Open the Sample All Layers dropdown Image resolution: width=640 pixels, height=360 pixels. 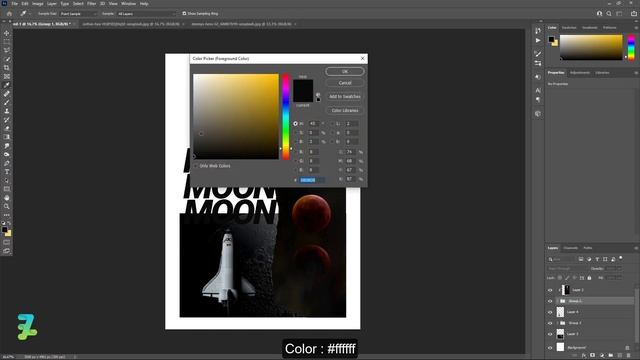coord(146,13)
